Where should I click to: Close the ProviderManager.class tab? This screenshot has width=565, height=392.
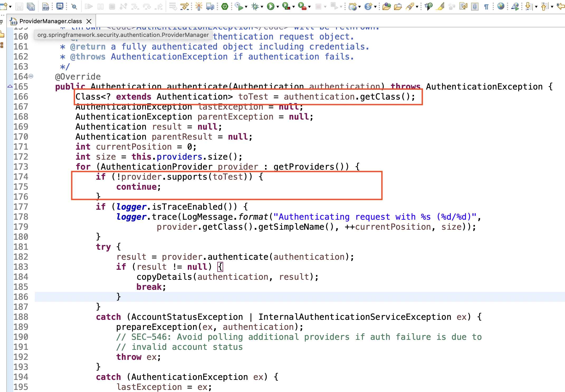tap(89, 21)
